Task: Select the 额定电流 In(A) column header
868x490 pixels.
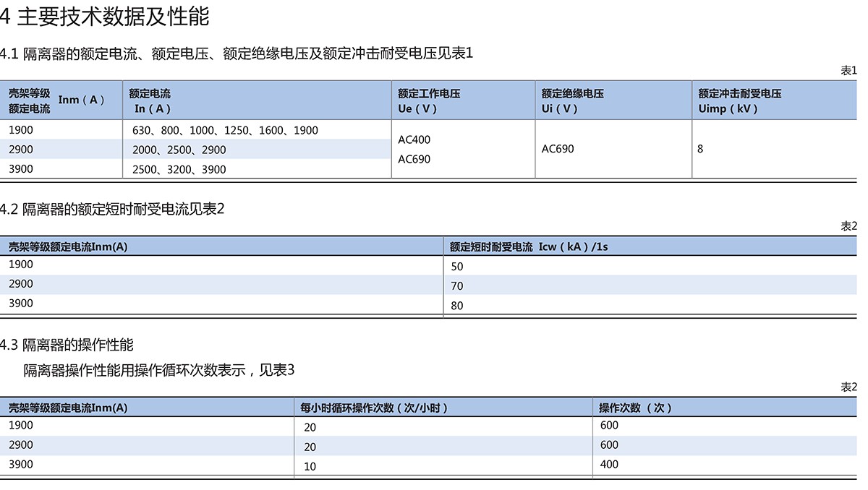Action: pyautogui.click(x=150, y=100)
